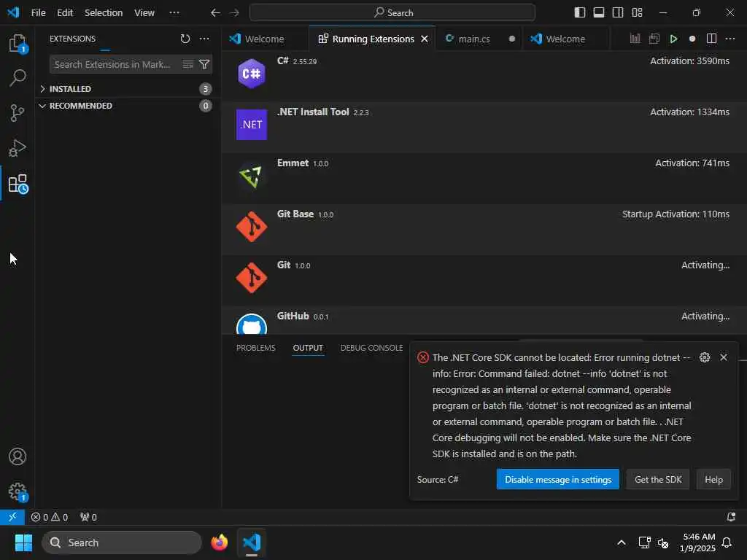Clear extensions search results icon
Screen dimensions: 747x560
click(x=188, y=64)
